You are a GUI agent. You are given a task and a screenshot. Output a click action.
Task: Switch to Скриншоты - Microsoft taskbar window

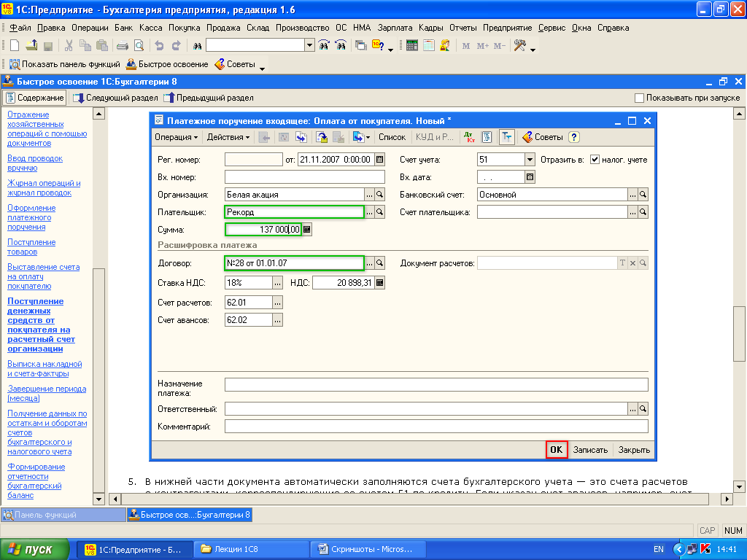pyautogui.click(x=368, y=549)
